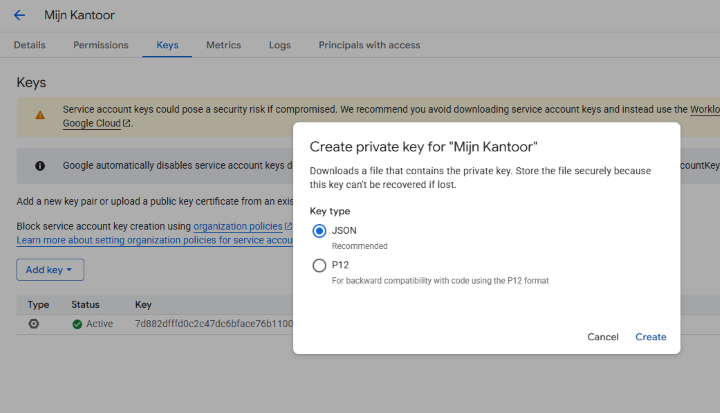Select the Keys tab
720x413 pixels.
(167, 45)
